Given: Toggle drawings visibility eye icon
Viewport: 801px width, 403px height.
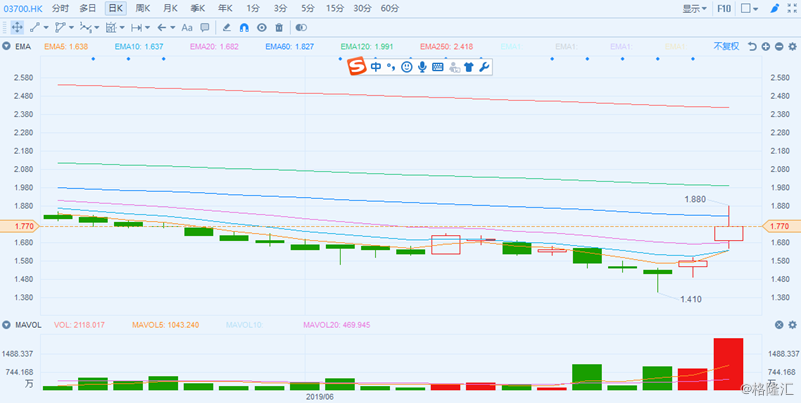Looking at the screenshot, I should [262, 27].
